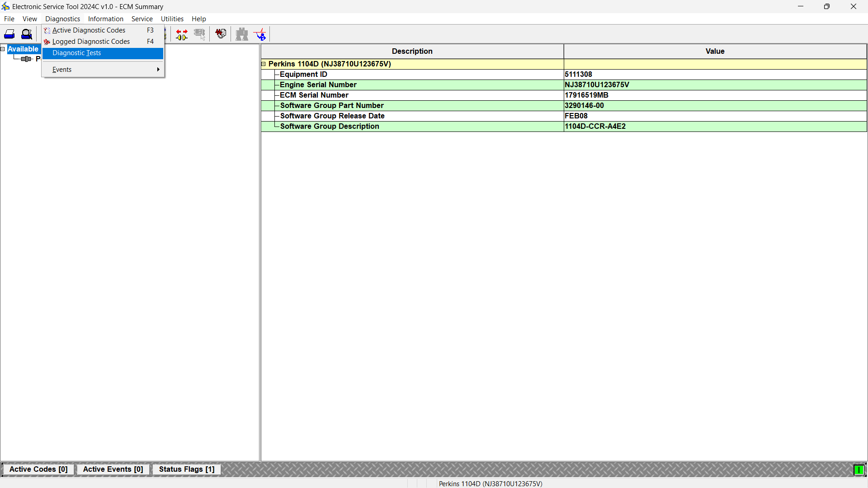Click the value 5111308
Viewport: 868px width, 488px height.
pyautogui.click(x=578, y=75)
